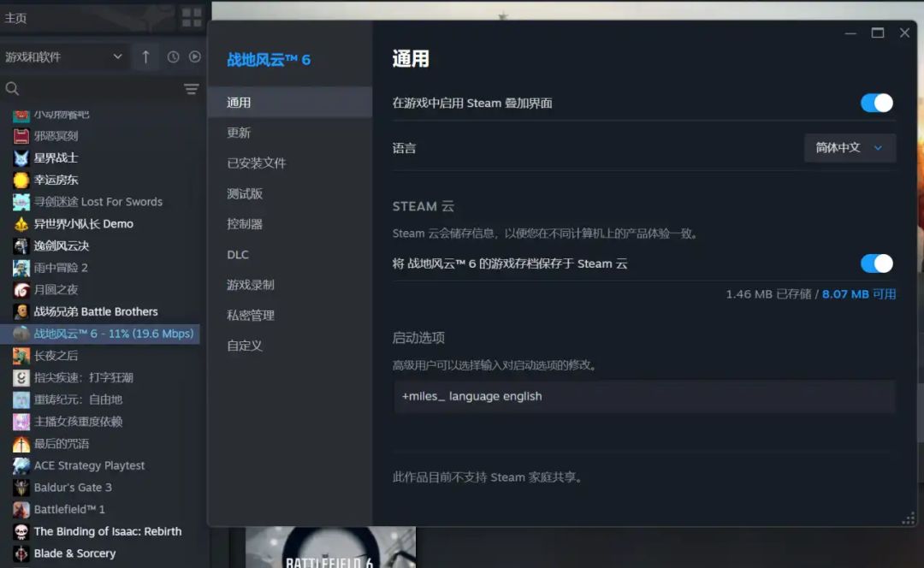Image resolution: width=924 pixels, height=568 pixels.
Task: Open the 私密管理 settings tab
Action: click(x=290, y=316)
